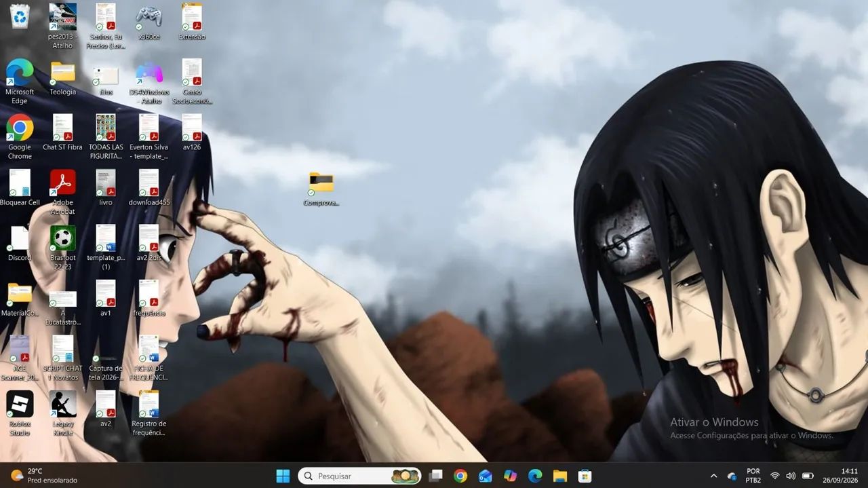Open the x360ce gamepad icon
The height and width of the screenshot is (488, 868).
click(149, 22)
